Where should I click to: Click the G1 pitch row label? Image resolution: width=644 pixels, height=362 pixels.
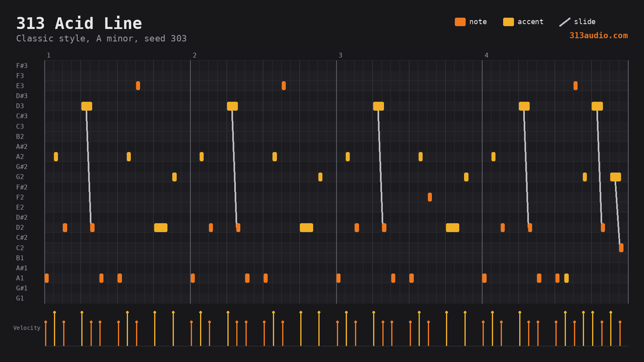point(20,298)
